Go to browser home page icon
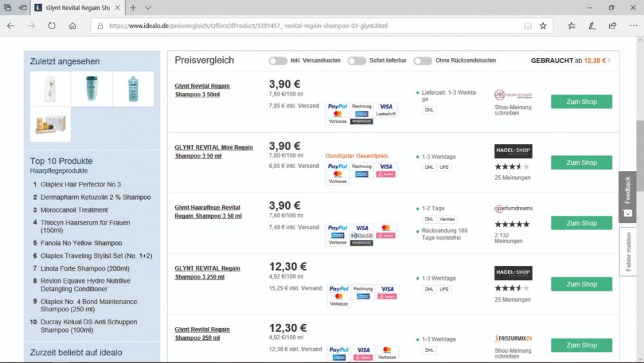 point(72,26)
